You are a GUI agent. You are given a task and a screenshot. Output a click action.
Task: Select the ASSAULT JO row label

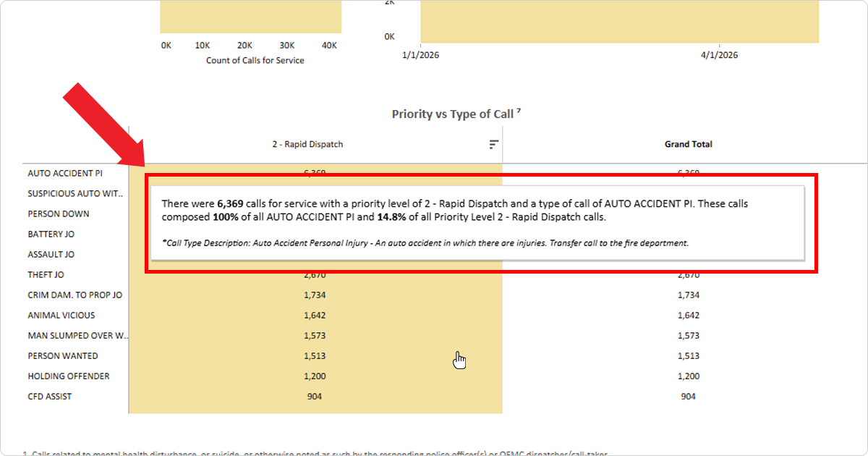tap(51, 255)
